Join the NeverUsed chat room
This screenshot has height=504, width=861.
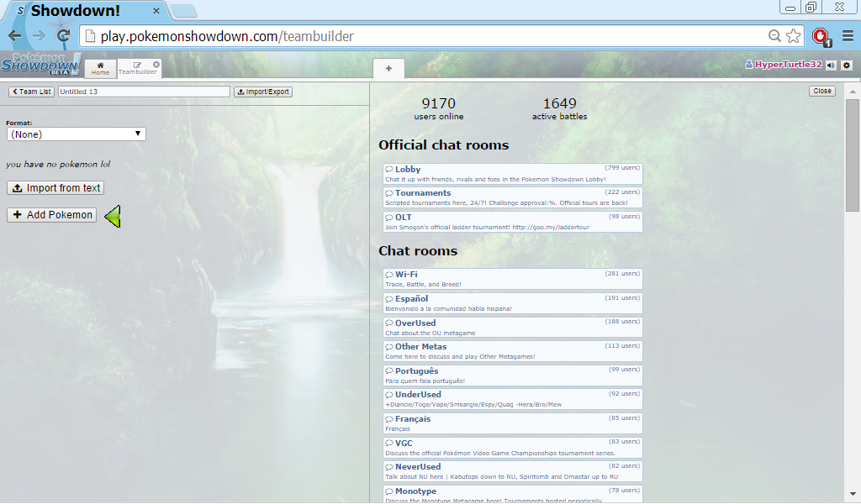pos(513,471)
